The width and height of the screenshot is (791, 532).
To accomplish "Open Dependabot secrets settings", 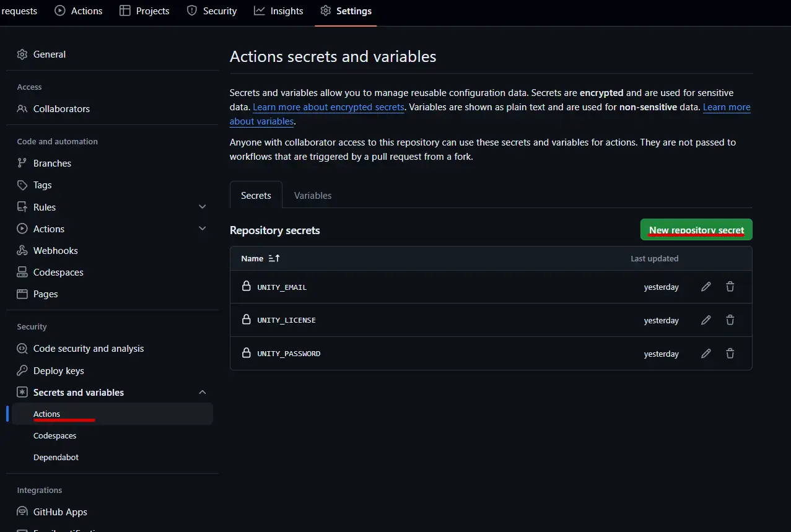I will pos(56,456).
